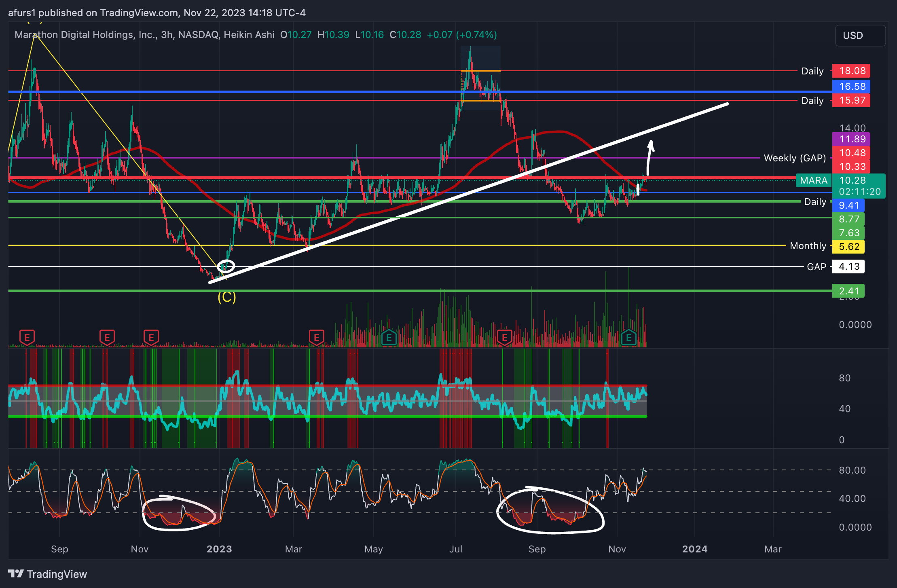Click the 5.62 yellow price label
This screenshot has width=897, height=588.
pos(848,247)
